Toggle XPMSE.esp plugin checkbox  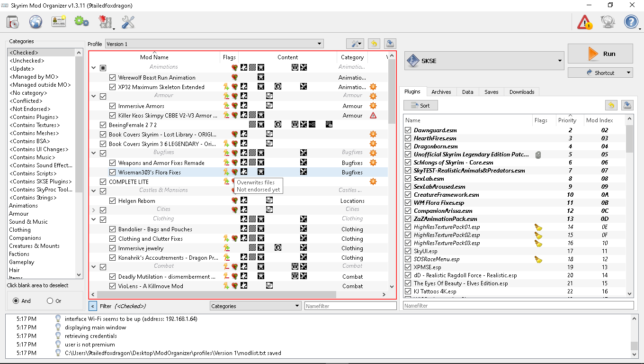click(408, 267)
